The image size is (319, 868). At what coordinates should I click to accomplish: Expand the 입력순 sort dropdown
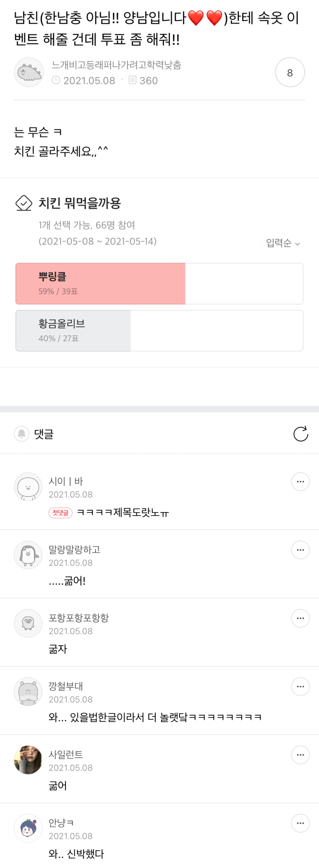point(282,243)
